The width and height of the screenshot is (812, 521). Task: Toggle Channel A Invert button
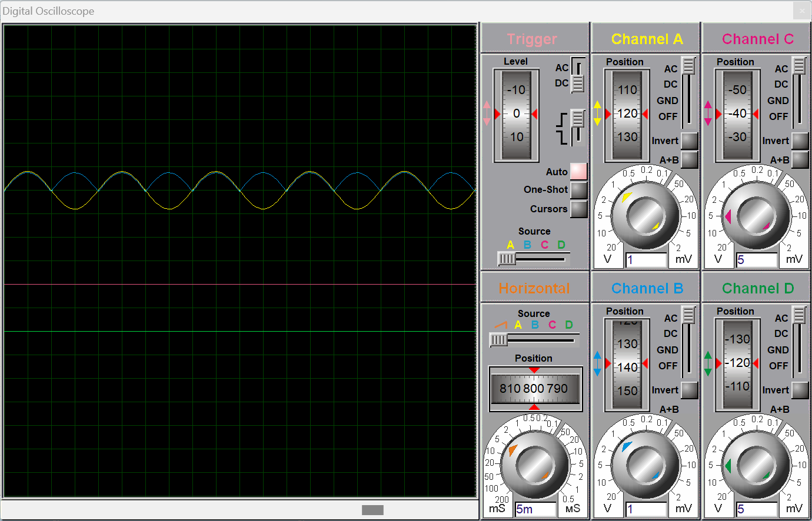(690, 141)
